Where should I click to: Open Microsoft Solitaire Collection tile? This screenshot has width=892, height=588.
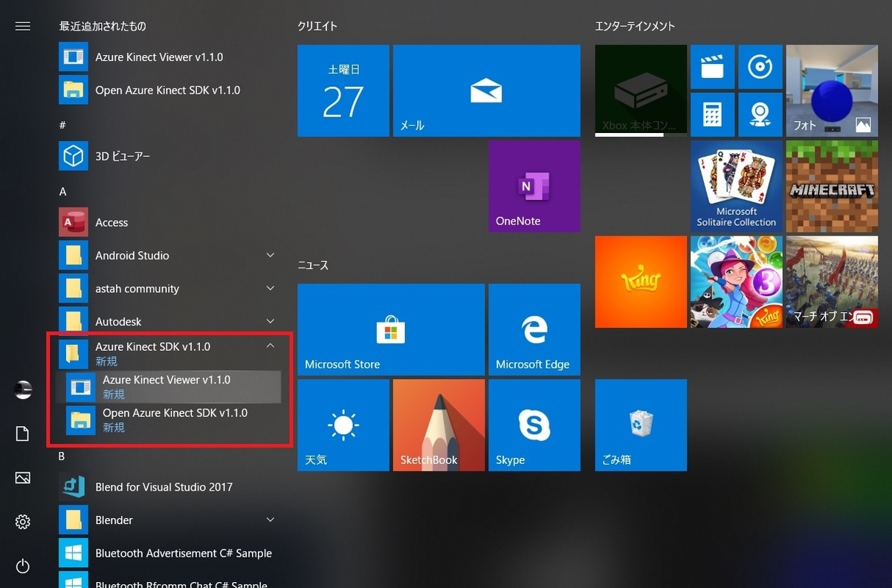(736, 187)
